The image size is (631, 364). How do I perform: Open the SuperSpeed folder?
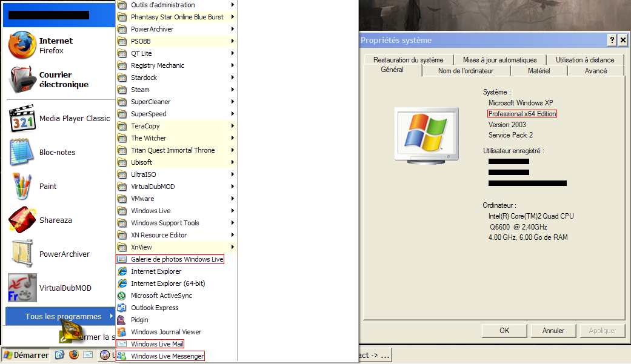tap(176, 114)
